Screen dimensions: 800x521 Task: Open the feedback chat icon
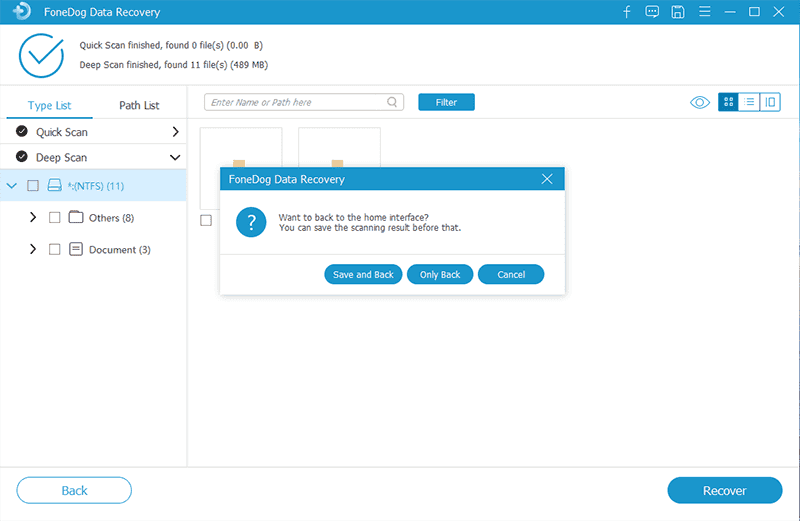652,12
